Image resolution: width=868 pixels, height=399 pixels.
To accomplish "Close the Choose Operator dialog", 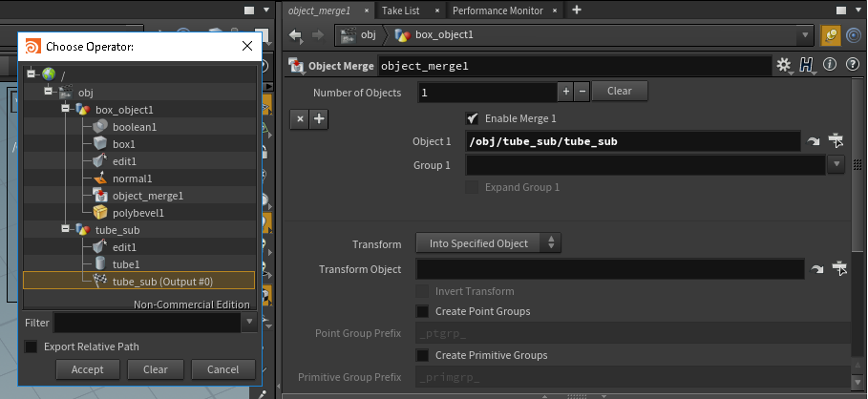I will 247,47.
